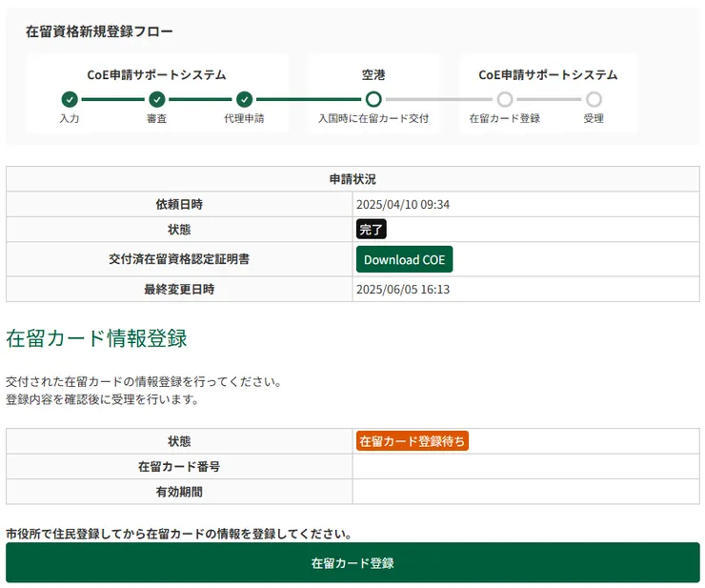Click the completed 入力 step checkmark

coord(70,99)
